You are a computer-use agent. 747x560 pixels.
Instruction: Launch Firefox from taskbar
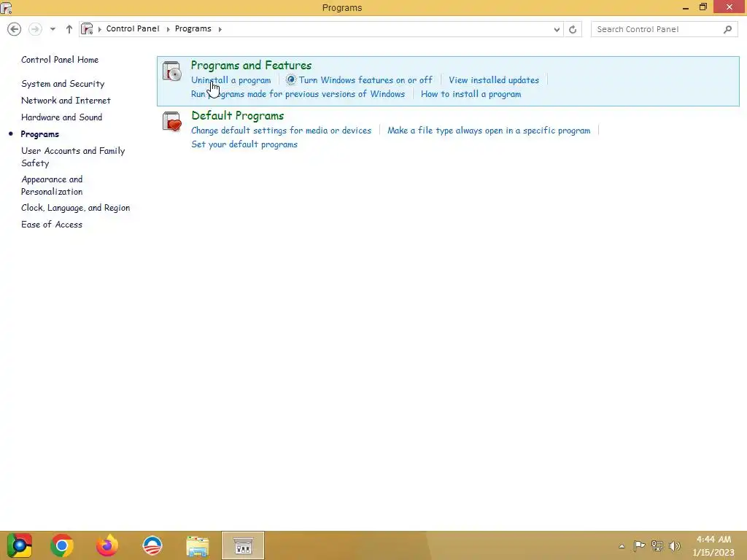107,545
